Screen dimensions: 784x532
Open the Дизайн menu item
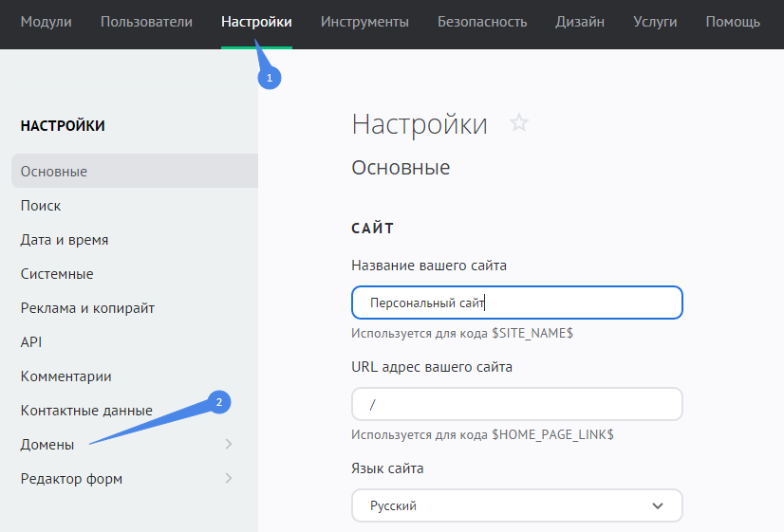pos(580,22)
